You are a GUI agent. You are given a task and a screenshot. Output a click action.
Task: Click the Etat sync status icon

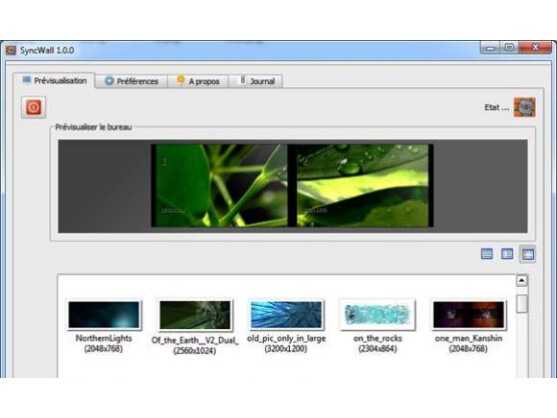coord(525,107)
